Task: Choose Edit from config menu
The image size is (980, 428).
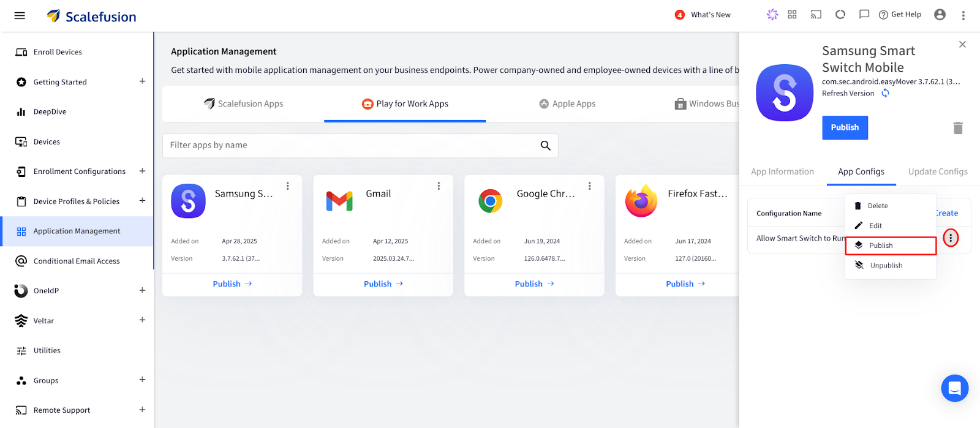Action: (x=891, y=225)
